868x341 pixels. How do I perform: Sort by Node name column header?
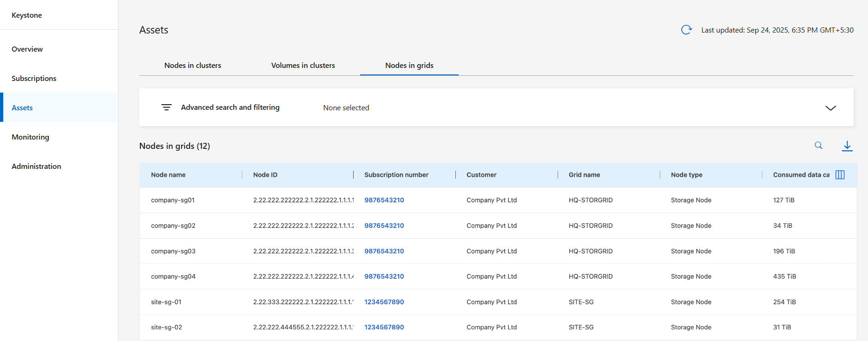(168, 175)
